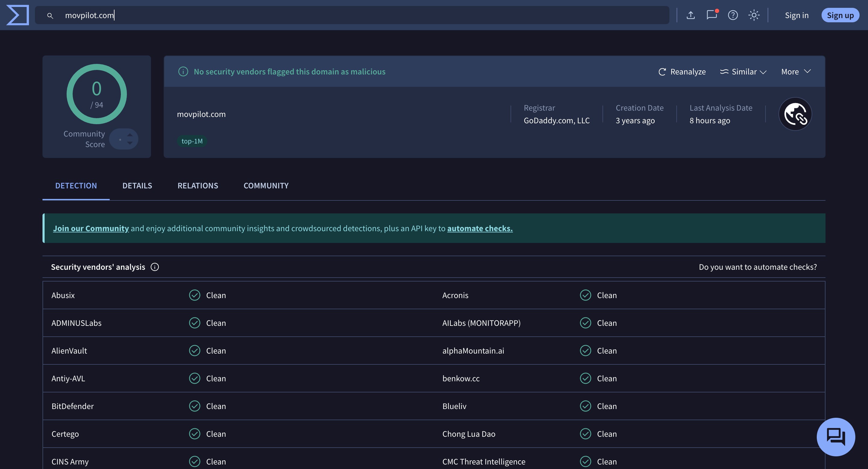Click the registrar value GoDaddy.com, LLC

pyautogui.click(x=557, y=121)
